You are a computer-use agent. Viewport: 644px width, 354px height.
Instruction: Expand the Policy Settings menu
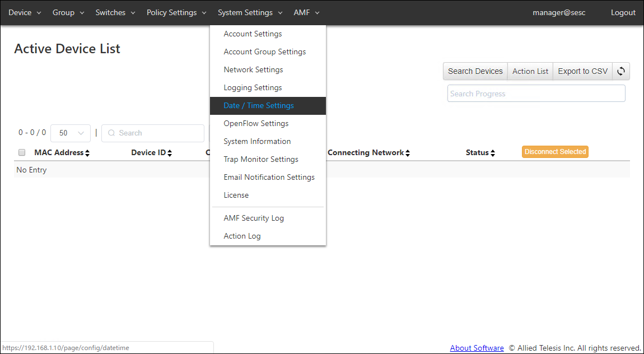tap(176, 12)
